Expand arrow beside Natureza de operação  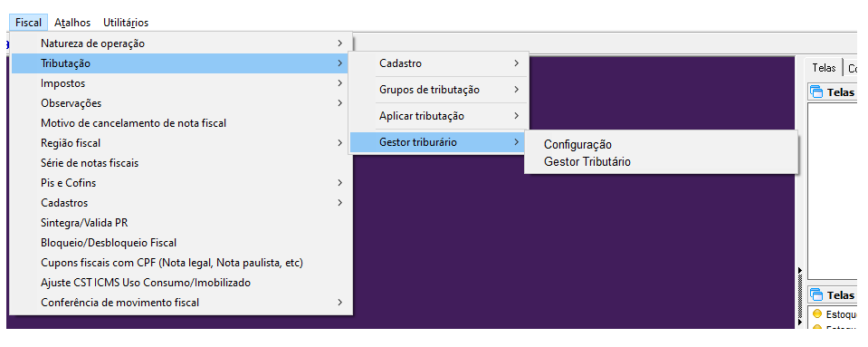[x=339, y=43]
